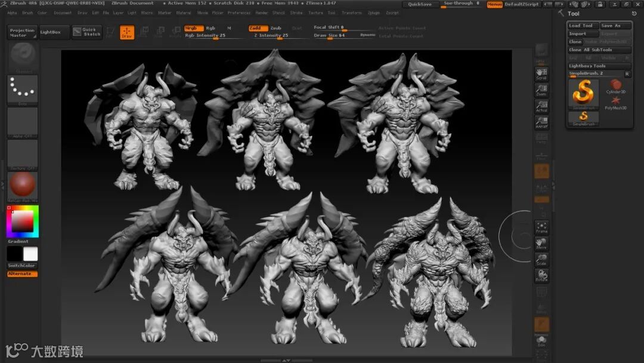Open the Transform menu
Image resolution: width=644 pixels, height=363 pixels.
coord(352,13)
